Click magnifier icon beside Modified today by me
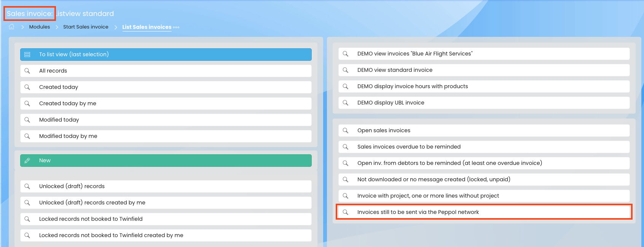The image size is (644, 247). pyautogui.click(x=27, y=136)
